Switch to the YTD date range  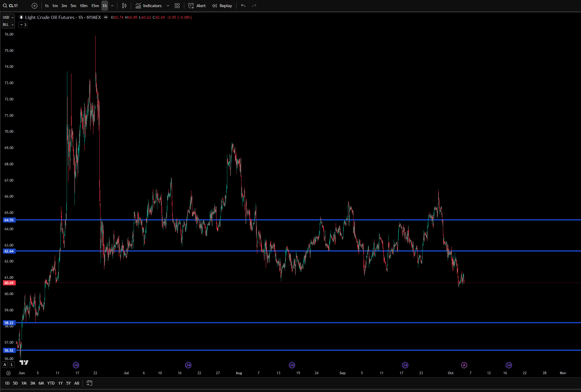[x=51, y=383]
